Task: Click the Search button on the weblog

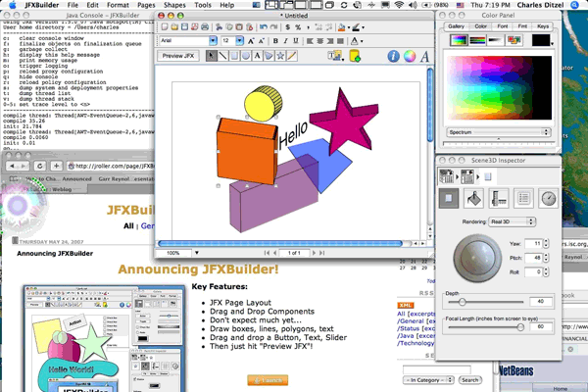Action: 469,380
